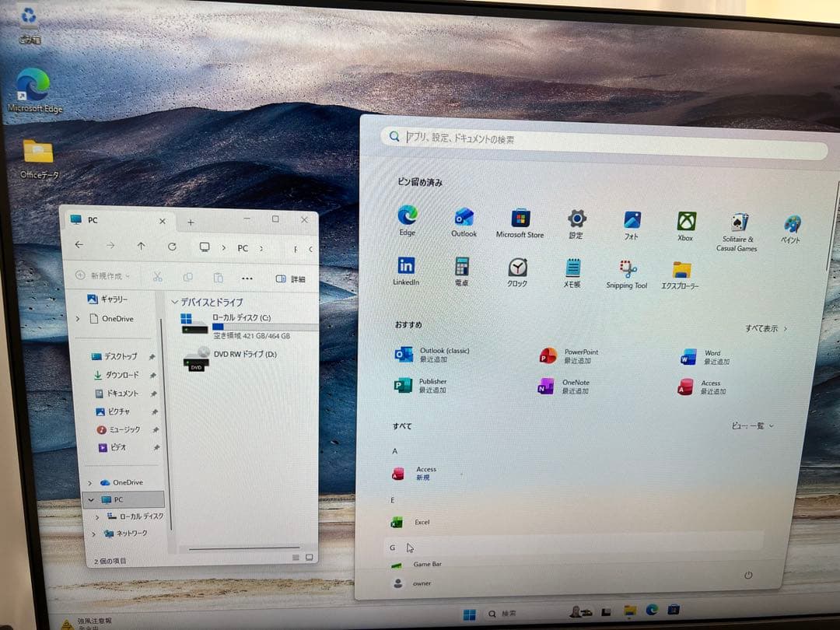840x630 pixels.
Task: Click Windows Start button on taskbar
Action: click(469, 614)
